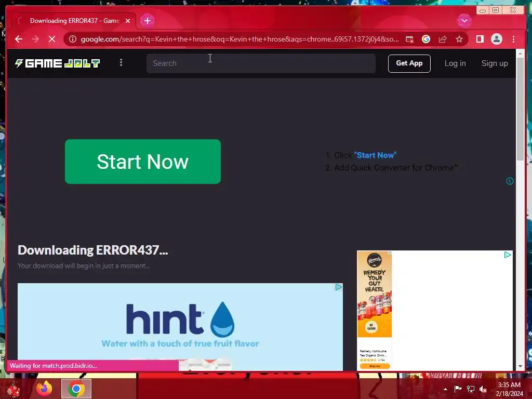Click the address bar URL text
Image resolution: width=532 pixels, height=399 pixels.
[240, 39]
